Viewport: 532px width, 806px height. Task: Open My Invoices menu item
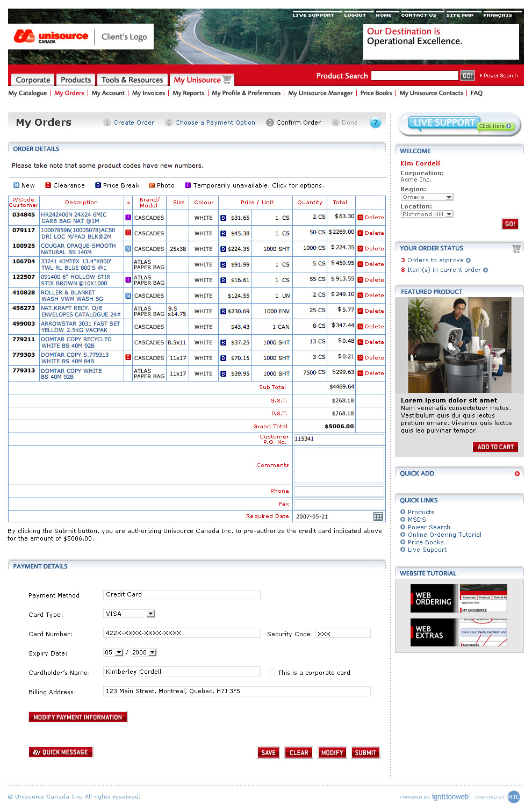148,93
